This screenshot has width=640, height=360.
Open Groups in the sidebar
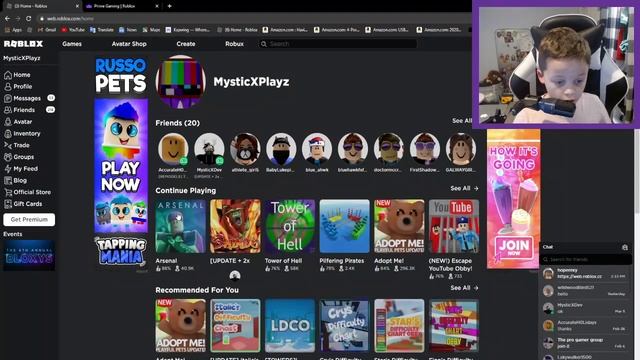(x=19, y=157)
